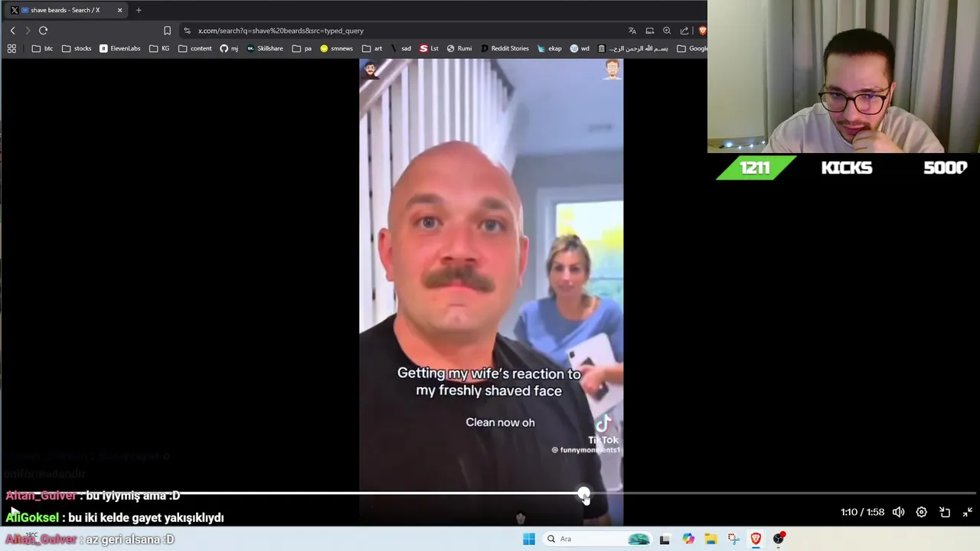The width and height of the screenshot is (980, 551).
Task: Open Brave Shields lion icon
Action: click(x=702, y=31)
